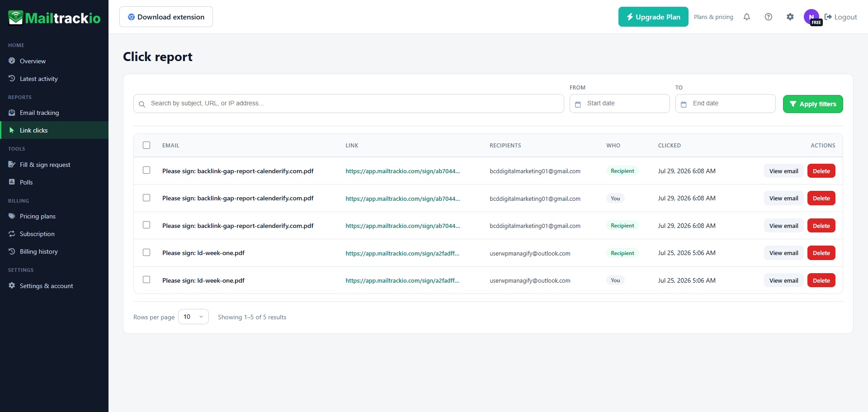This screenshot has height=412, width=868.
Task: Check the last ld-week-one.pdf row checkbox
Action: coord(146,279)
